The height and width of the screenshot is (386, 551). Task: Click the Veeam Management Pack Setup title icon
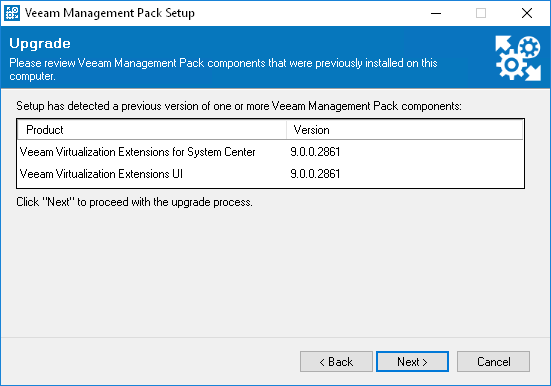[12, 13]
